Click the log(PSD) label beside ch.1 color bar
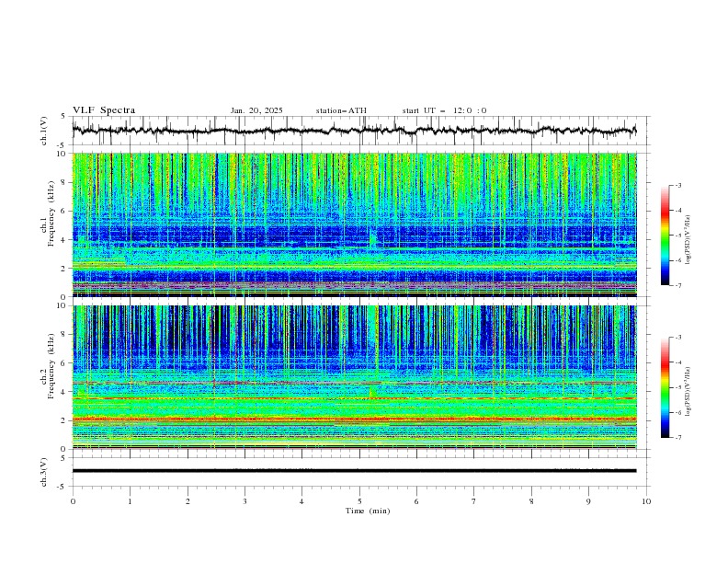 point(688,240)
